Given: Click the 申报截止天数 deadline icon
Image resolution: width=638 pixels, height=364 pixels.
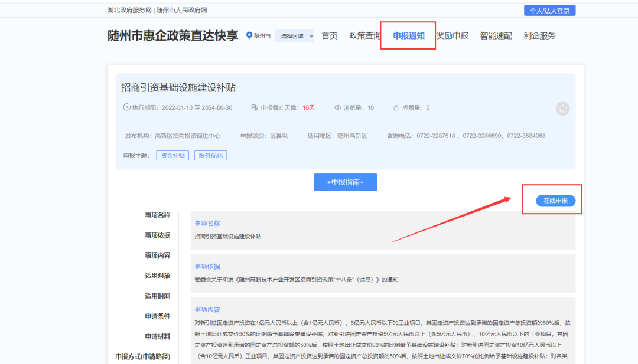Looking at the screenshot, I should (255, 108).
